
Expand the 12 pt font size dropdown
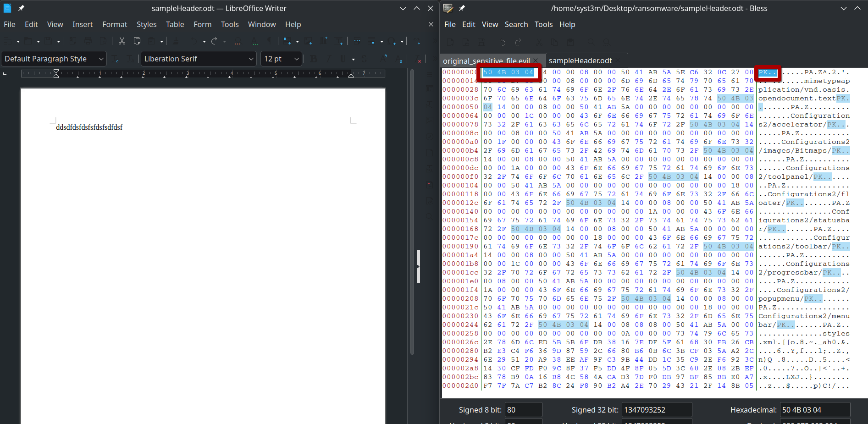pyautogui.click(x=296, y=59)
